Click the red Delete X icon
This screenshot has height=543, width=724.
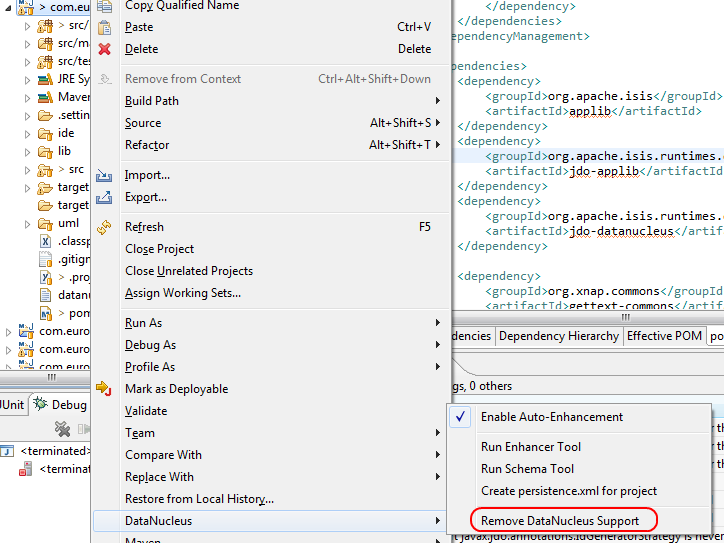[x=104, y=49]
